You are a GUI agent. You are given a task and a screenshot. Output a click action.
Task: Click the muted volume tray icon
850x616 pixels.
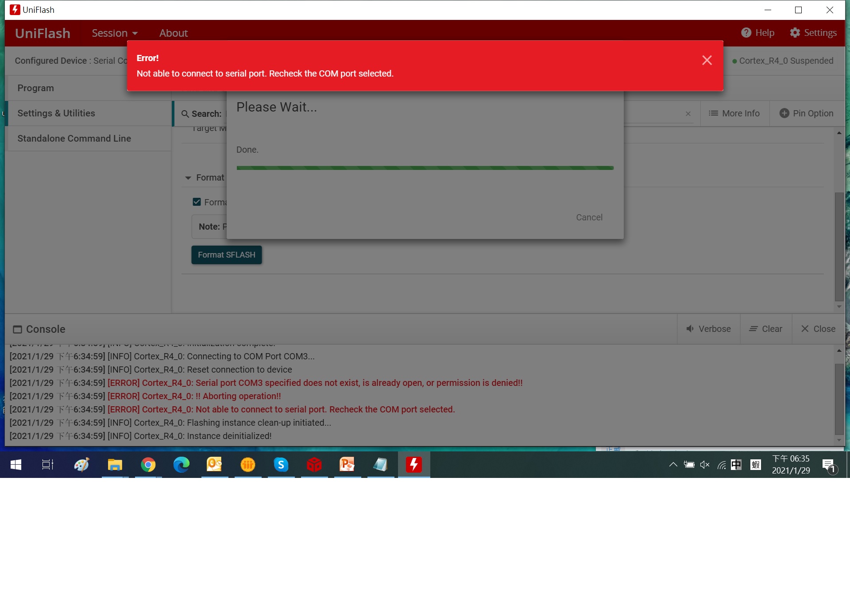pos(705,465)
